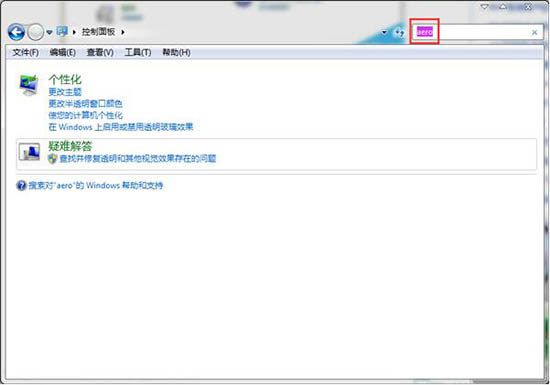Open the 查看(V) menu
The width and height of the screenshot is (550, 385).
point(100,53)
